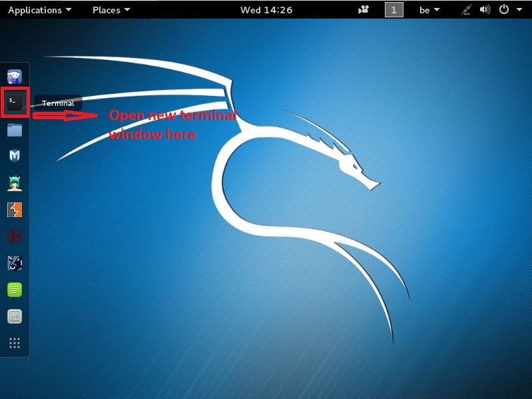Open the Terminal from the dock

(x=15, y=103)
